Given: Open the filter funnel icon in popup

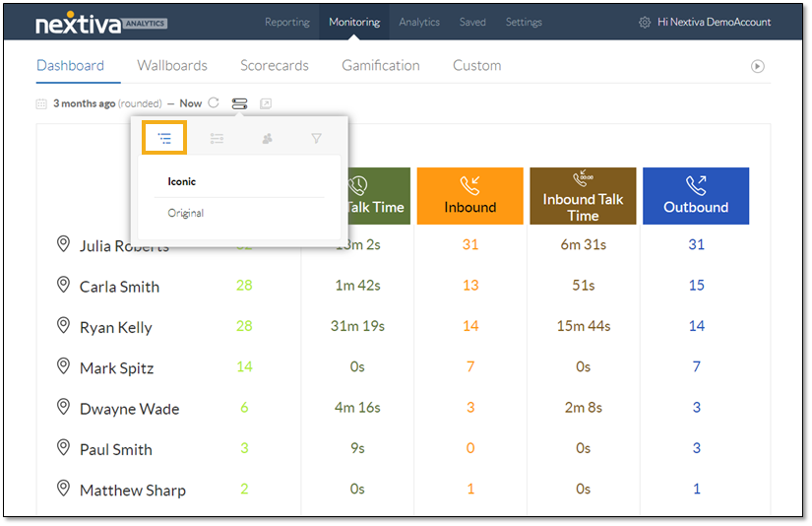Looking at the screenshot, I should tap(316, 138).
